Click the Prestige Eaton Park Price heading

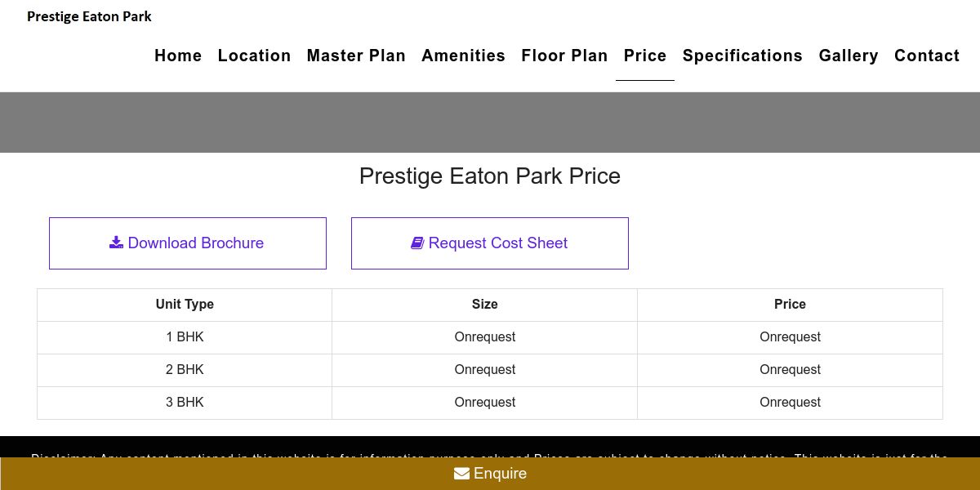pyautogui.click(x=490, y=176)
